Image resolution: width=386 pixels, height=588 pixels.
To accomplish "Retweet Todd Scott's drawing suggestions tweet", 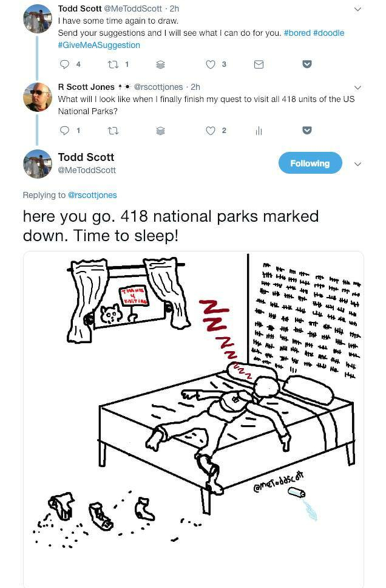I will pos(112,64).
